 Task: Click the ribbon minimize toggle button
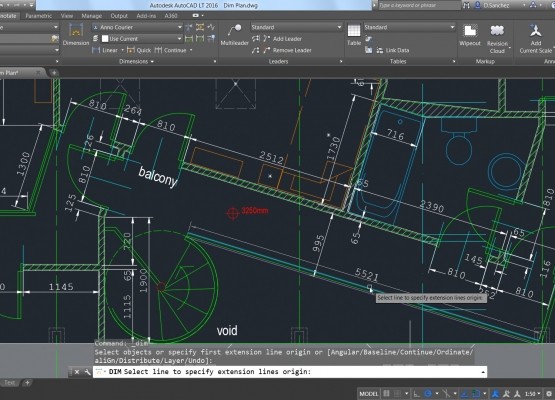pyautogui.click(x=195, y=16)
